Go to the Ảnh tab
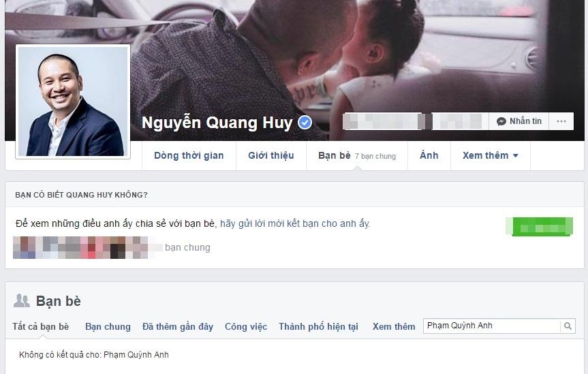This screenshot has width=588, height=374. pyautogui.click(x=429, y=155)
